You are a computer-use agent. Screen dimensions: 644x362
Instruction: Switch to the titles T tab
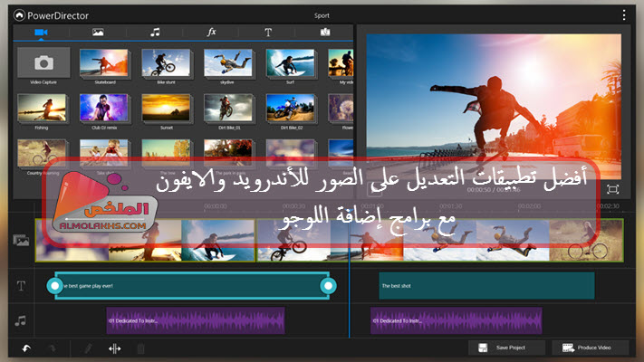point(268,32)
